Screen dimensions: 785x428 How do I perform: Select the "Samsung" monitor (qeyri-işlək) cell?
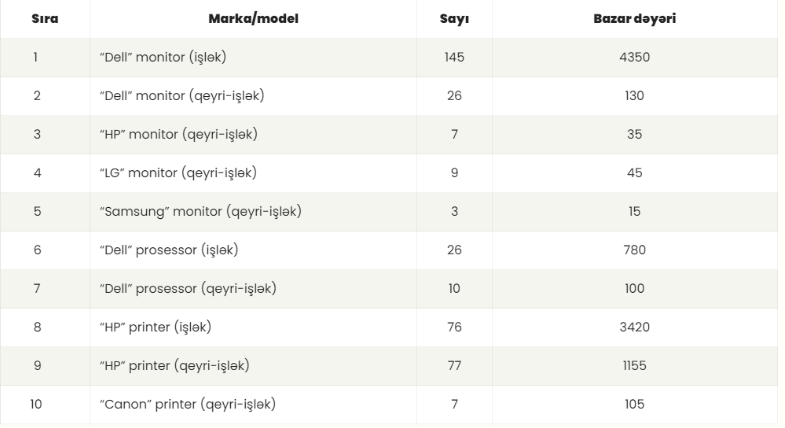tap(253, 211)
